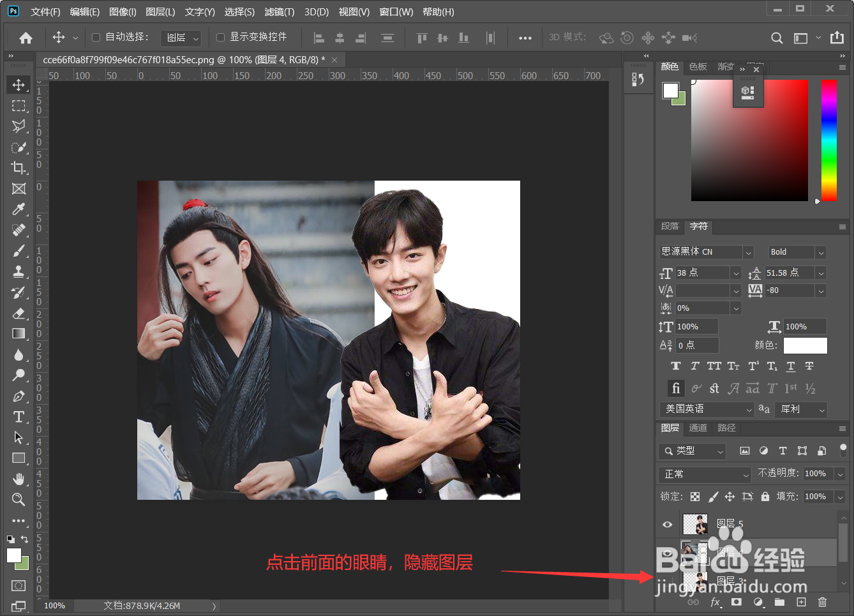The image size is (854, 616).
Task: Switch to the 通道 tab
Action: [x=698, y=428]
